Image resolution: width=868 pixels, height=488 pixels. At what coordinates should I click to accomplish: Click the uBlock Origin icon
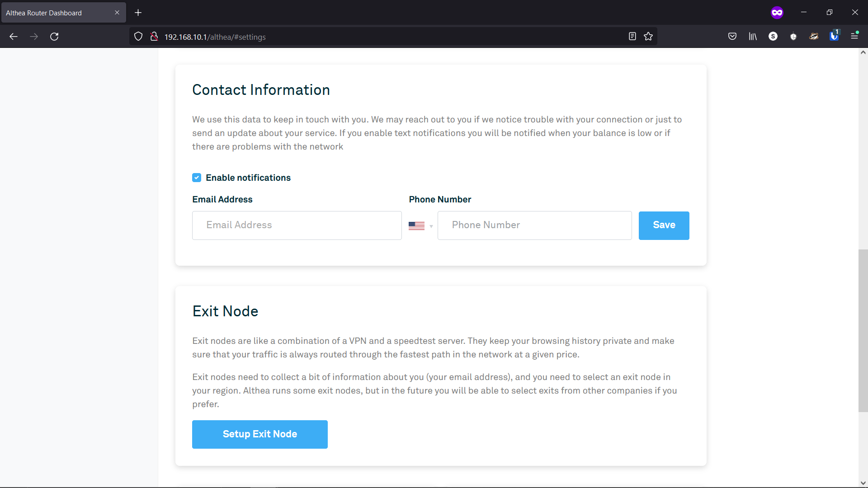793,36
